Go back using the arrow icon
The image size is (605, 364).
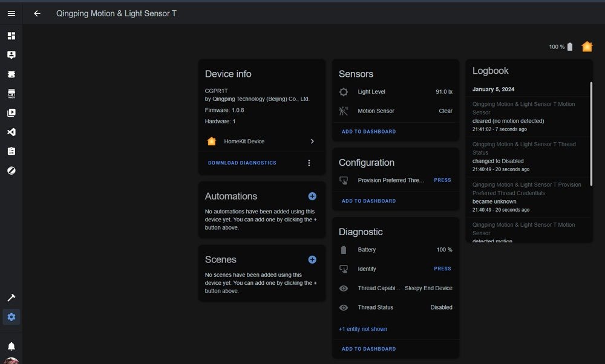37,13
